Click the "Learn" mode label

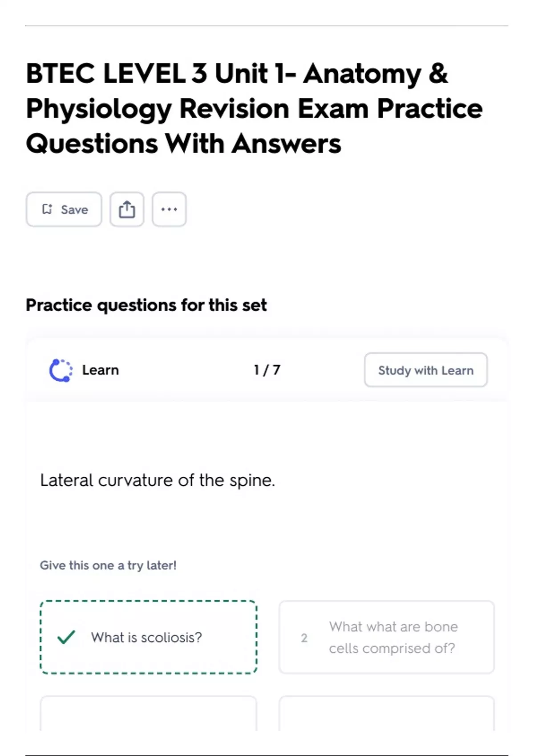tap(100, 370)
